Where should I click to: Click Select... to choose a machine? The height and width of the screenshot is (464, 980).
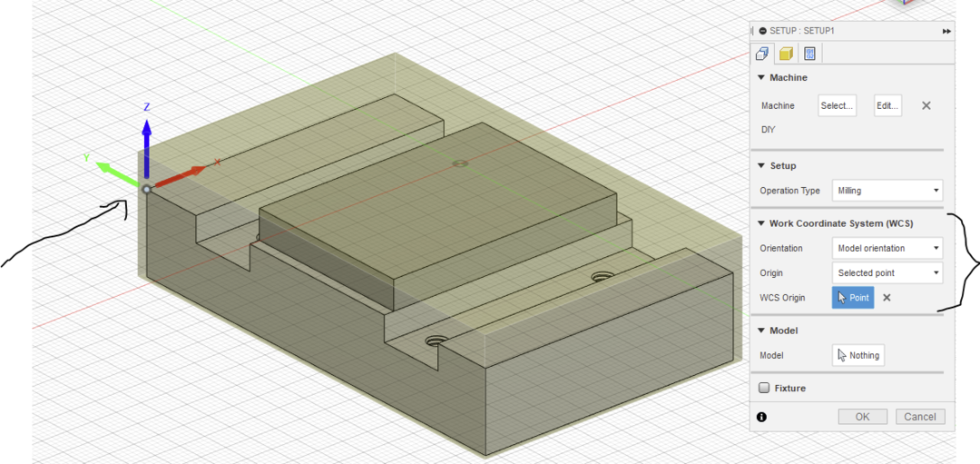coord(837,105)
